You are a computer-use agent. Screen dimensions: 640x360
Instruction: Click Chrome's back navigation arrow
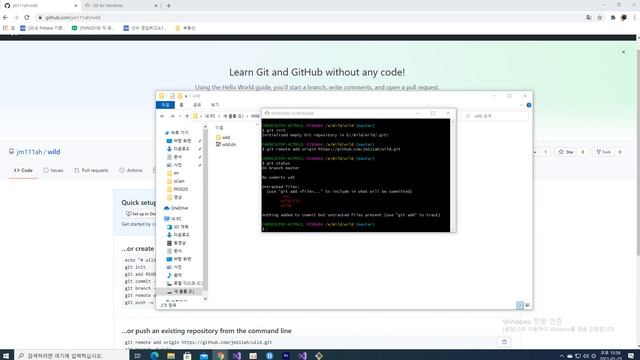click(5, 18)
